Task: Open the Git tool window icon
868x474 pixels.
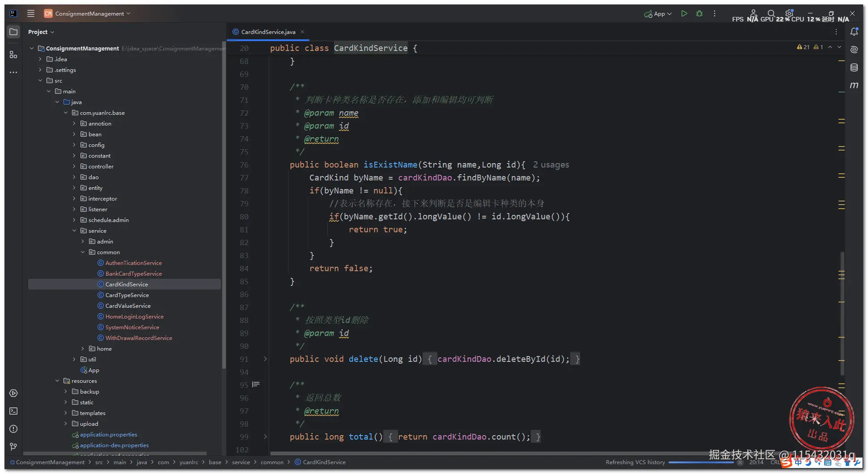Action: click(x=13, y=446)
